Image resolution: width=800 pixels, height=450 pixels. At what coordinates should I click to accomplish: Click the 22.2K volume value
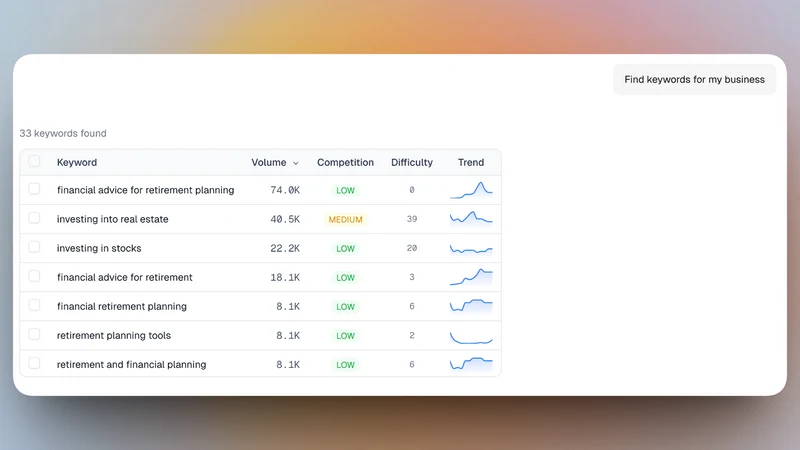tap(285, 248)
